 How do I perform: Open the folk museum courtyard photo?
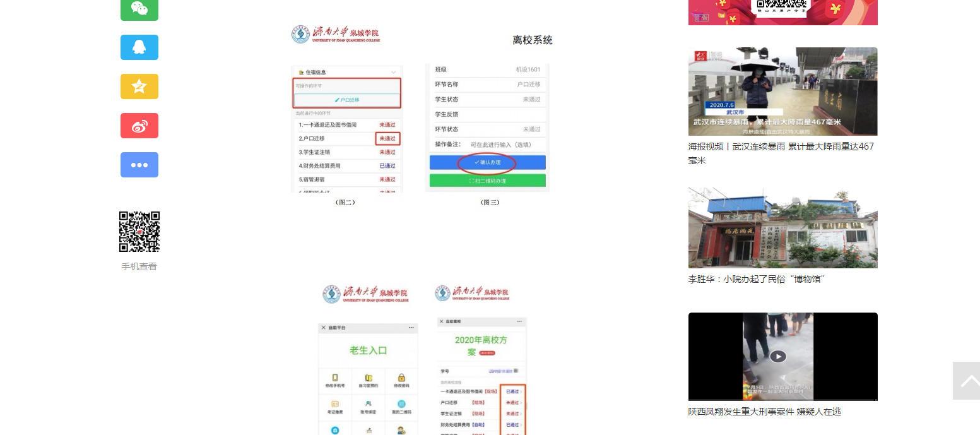tap(782, 227)
